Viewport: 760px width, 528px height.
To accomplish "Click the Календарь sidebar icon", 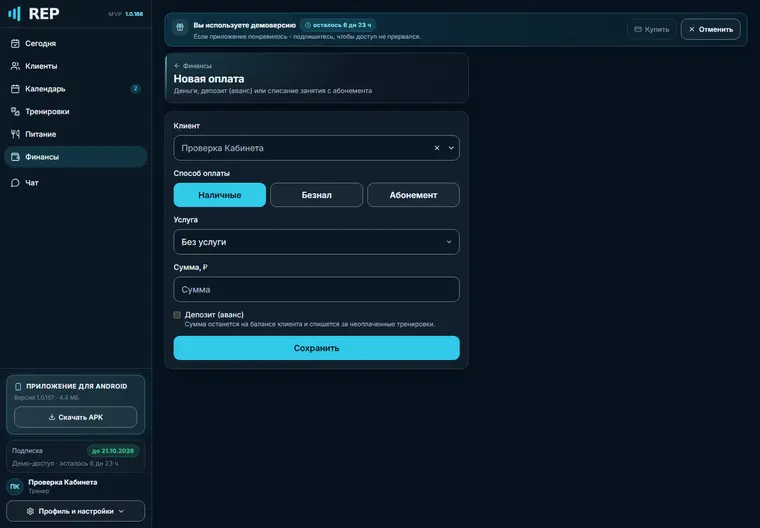I will (15, 89).
